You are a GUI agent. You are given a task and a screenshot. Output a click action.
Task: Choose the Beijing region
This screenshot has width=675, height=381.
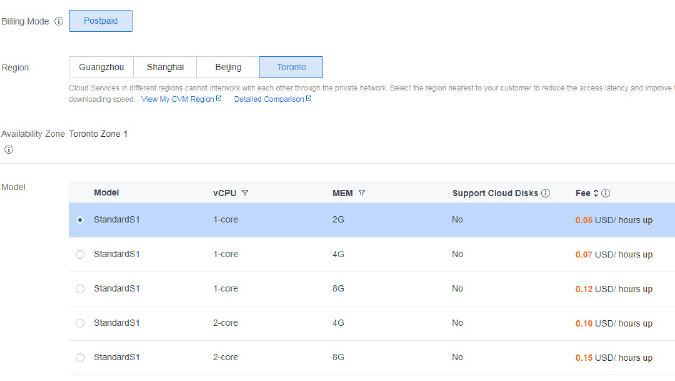228,67
